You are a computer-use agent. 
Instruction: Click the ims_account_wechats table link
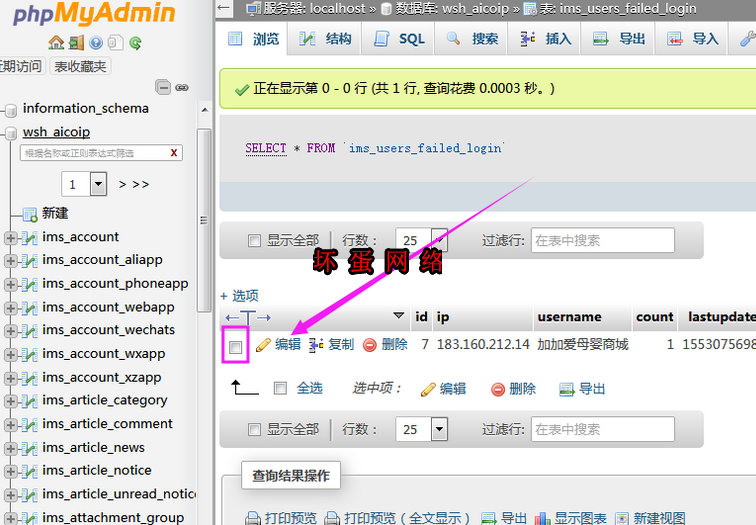pyautogui.click(x=108, y=330)
